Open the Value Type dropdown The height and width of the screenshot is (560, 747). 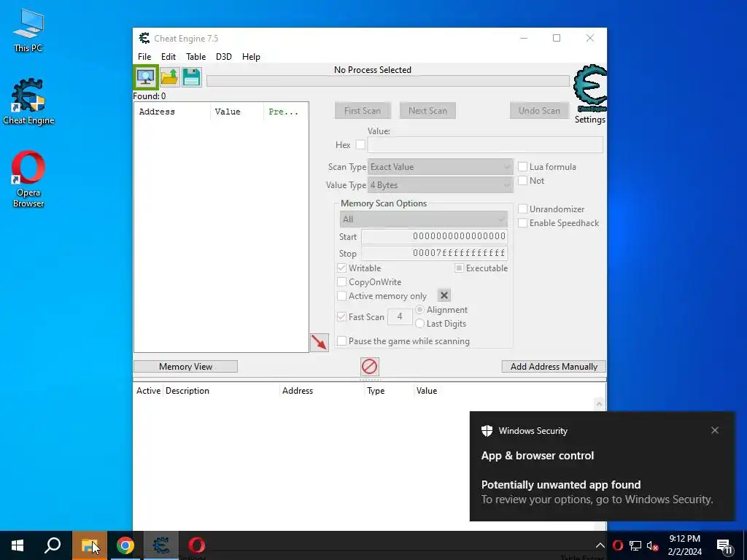point(440,184)
